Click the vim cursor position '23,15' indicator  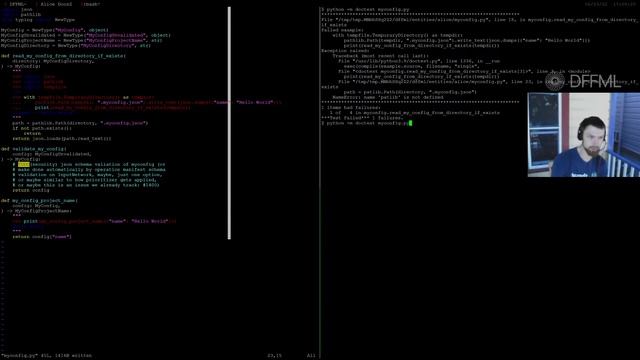pos(274,356)
